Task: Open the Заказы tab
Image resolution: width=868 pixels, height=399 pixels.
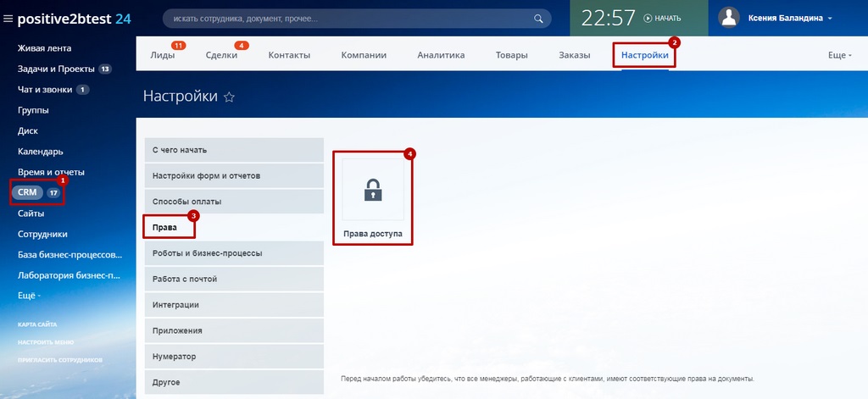Action: tap(574, 55)
